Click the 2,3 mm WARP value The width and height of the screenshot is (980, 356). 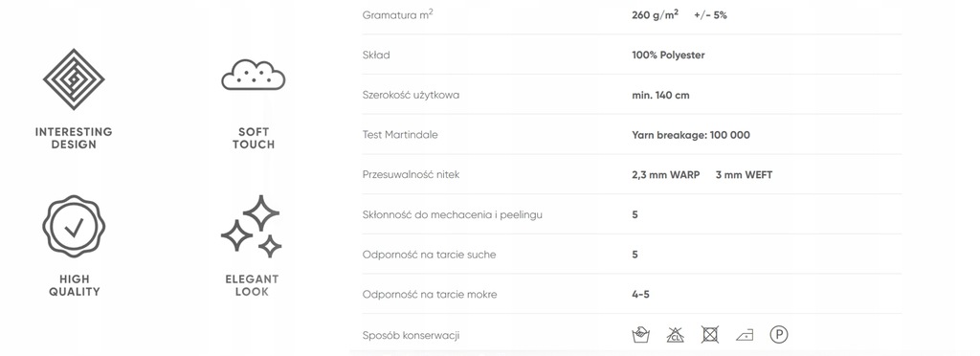click(x=666, y=175)
